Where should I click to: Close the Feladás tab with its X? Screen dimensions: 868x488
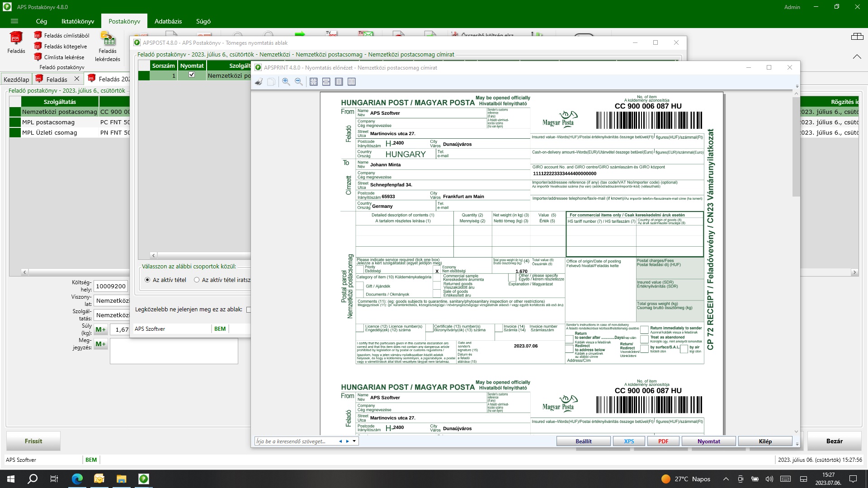point(77,79)
